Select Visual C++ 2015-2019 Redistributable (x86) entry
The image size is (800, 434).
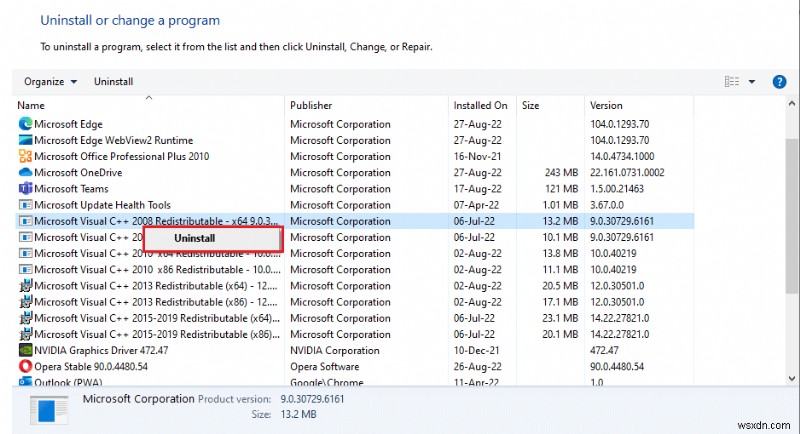point(157,334)
